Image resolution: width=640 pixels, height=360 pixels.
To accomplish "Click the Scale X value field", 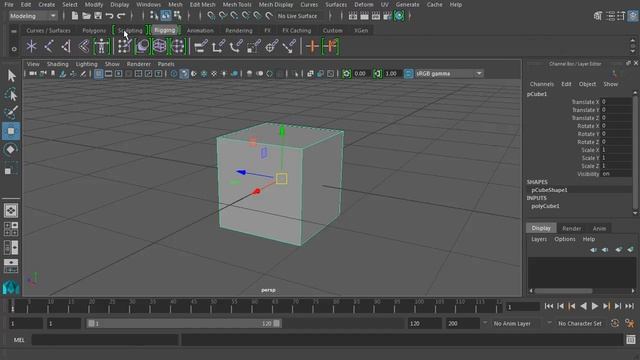I will pyautogui.click(x=616, y=150).
